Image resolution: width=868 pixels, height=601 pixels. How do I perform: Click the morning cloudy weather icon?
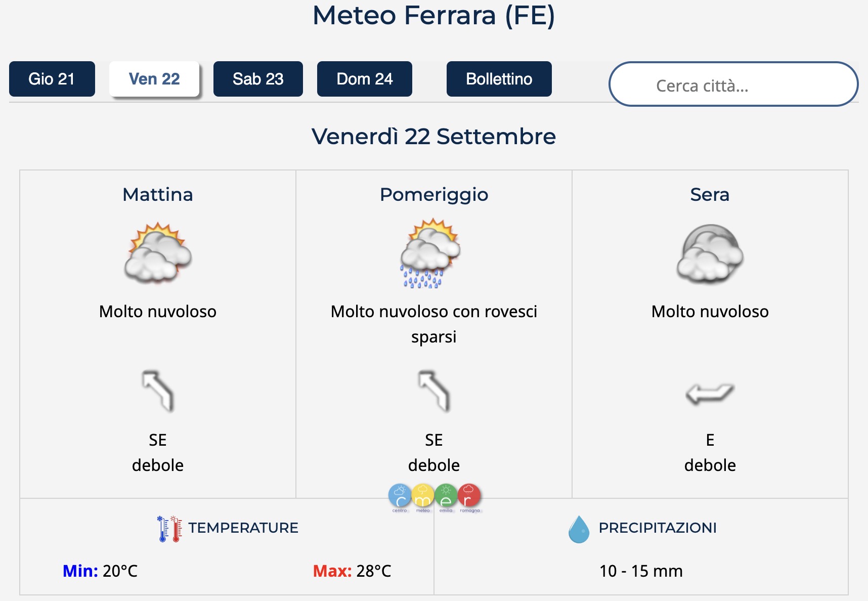(158, 253)
